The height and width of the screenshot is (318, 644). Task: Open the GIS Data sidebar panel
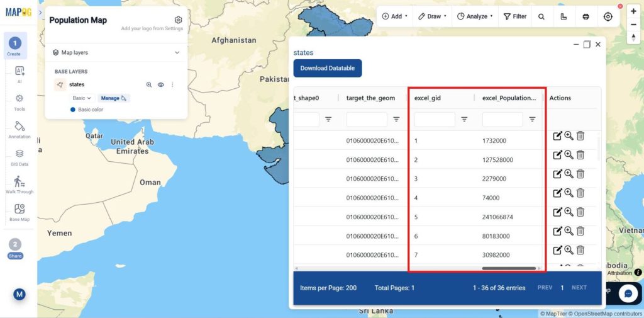tap(19, 157)
